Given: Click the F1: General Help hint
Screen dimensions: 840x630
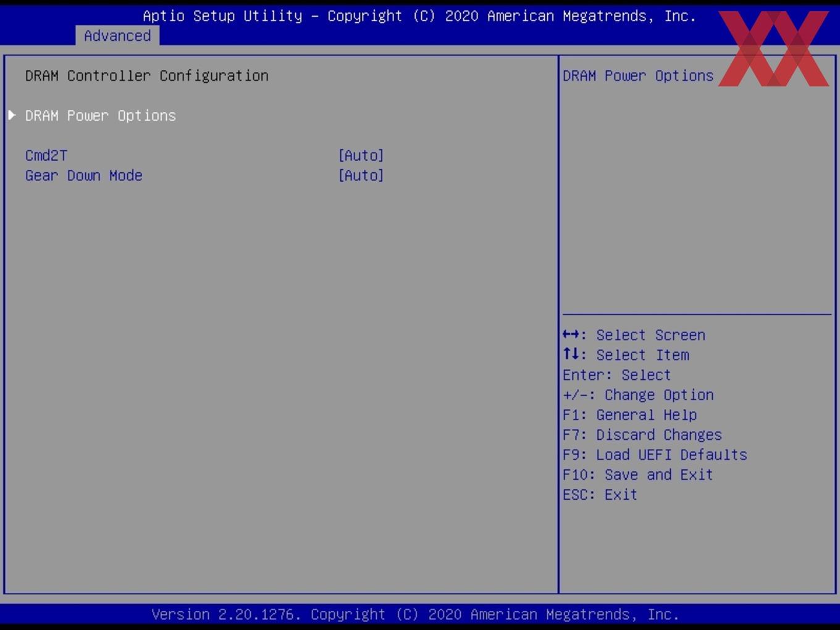Looking at the screenshot, I should tap(629, 414).
